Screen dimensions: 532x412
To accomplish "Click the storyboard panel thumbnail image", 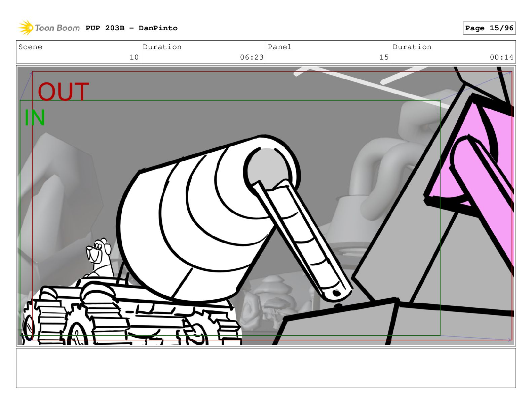I will tap(266, 206).
